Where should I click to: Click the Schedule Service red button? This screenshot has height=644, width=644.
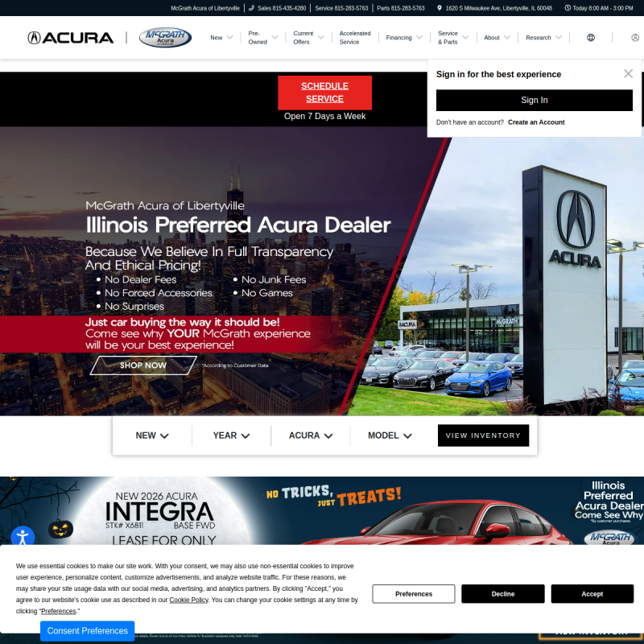point(324,93)
